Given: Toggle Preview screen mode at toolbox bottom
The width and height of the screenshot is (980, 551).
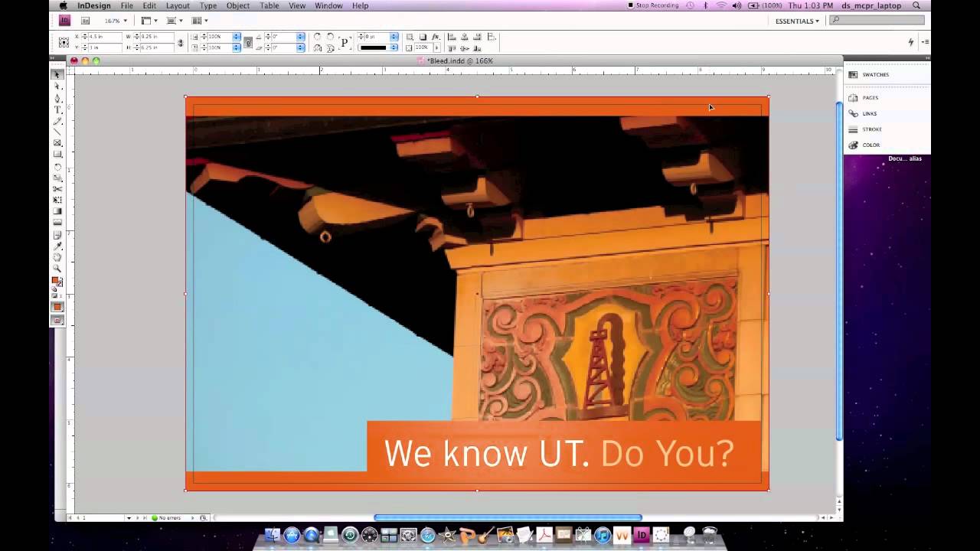Looking at the screenshot, I should [x=57, y=321].
